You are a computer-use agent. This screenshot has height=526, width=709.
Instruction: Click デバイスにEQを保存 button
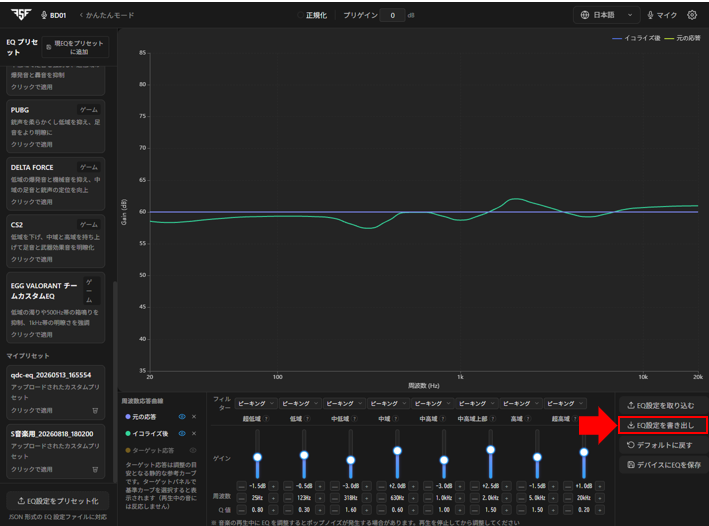(664, 464)
